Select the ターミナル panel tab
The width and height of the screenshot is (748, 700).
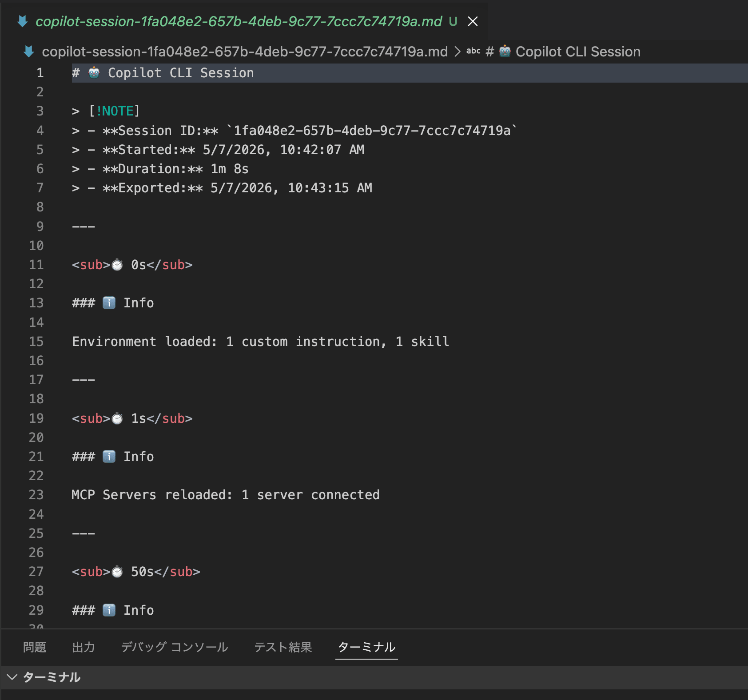366,647
